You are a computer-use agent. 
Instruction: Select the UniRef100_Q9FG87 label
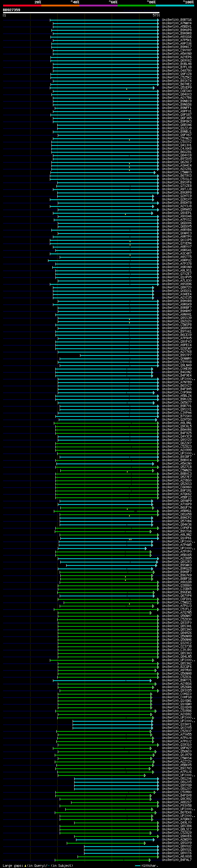coord(177,115)
